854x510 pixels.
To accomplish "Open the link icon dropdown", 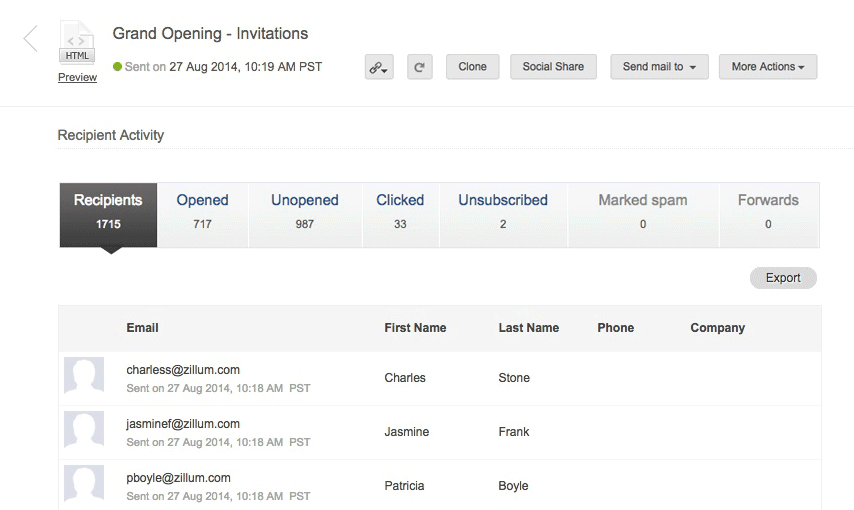I will point(379,67).
